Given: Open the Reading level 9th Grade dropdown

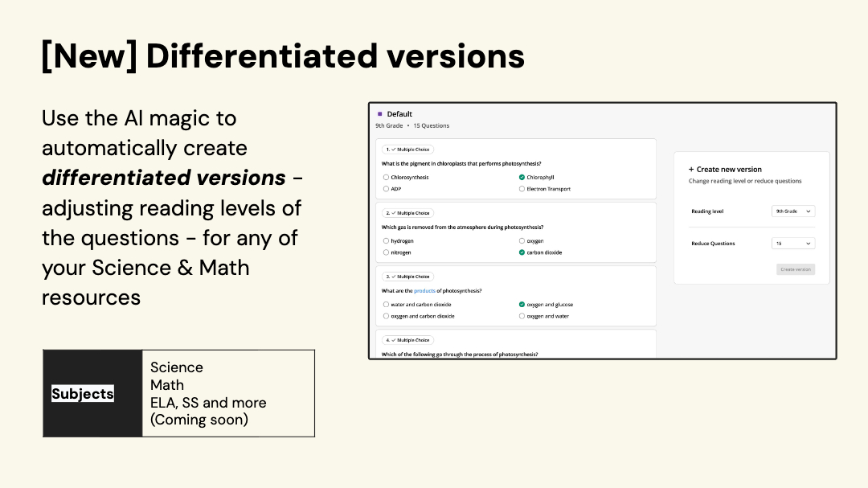Looking at the screenshot, I should (792, 211).
